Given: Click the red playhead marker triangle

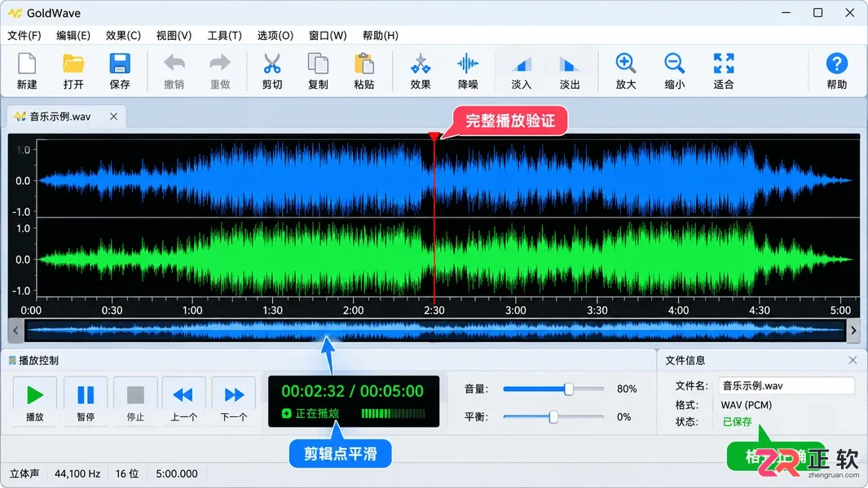Looking at the screenshot, I should (434, 136).
